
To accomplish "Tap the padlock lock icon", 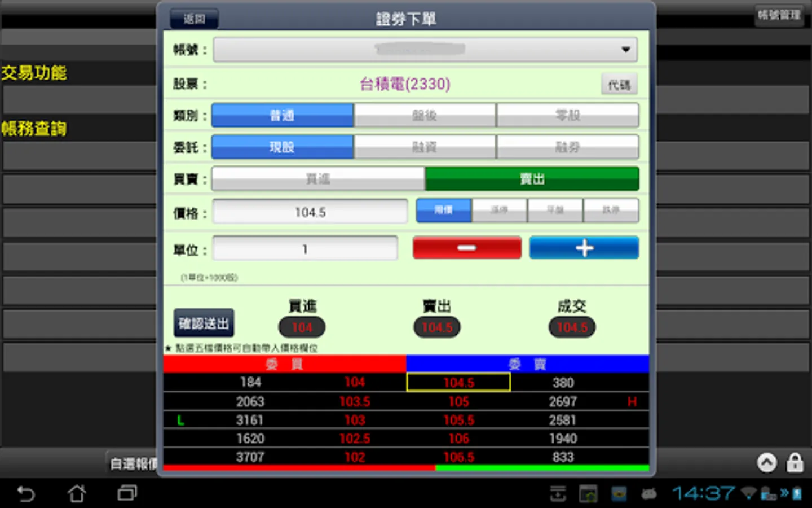I will [x=795, y=463].
